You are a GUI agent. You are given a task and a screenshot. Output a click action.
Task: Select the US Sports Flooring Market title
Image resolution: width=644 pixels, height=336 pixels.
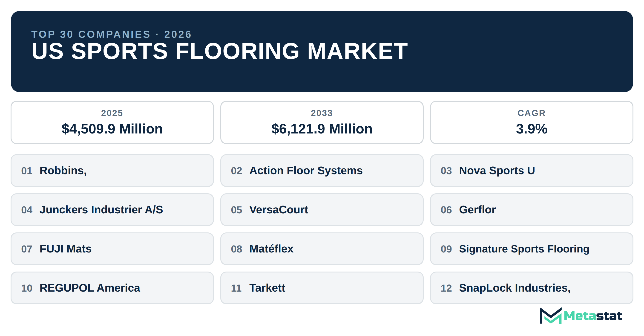click(x=219, y=51)
